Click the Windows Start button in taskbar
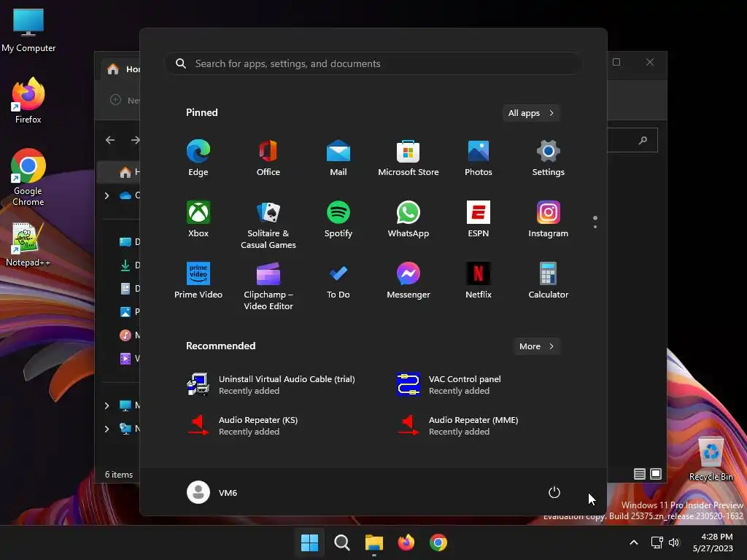The image size is (747, 560). click(x=309, y=542)
